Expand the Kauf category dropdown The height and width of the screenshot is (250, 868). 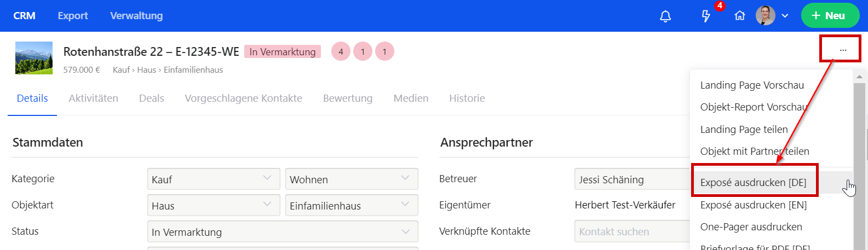pyautogui.click(x=214, y=179)
